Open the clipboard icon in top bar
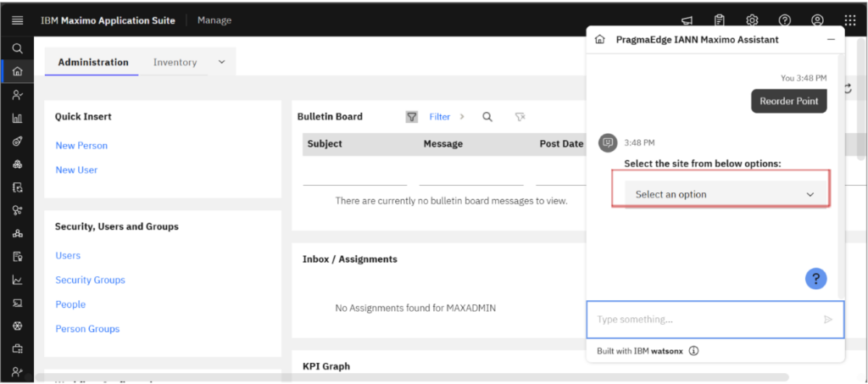The width and height of the screenshot is (868, 384). [719, 20]
